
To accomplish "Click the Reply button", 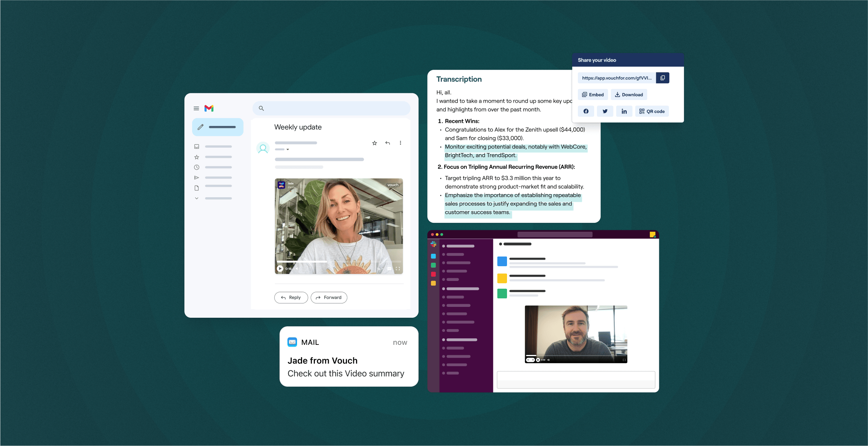I will click(x=291, y=298).
